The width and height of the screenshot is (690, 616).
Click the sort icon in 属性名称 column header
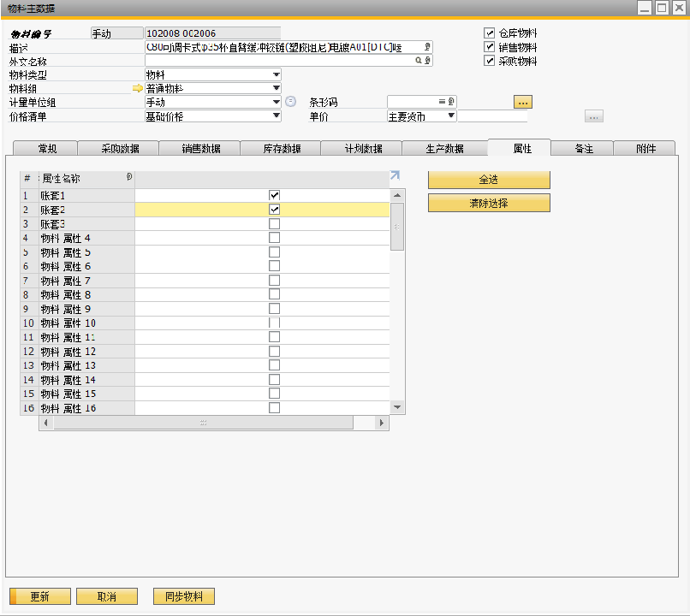coord(128,178)
